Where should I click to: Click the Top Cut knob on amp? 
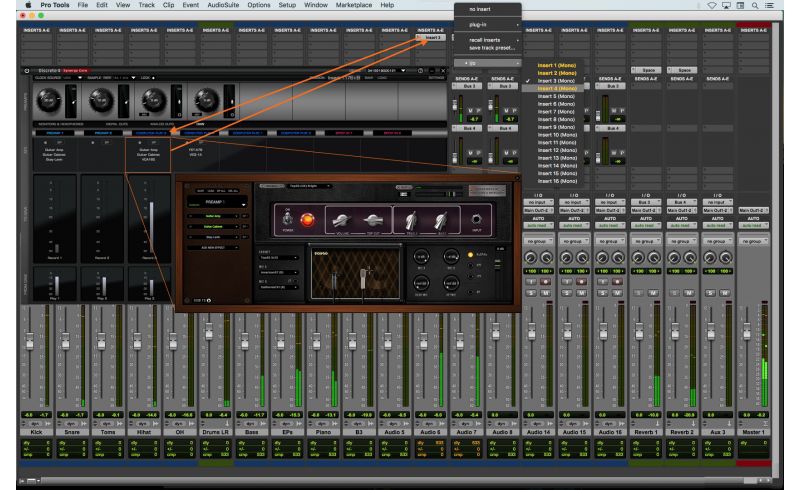point(373,220)
